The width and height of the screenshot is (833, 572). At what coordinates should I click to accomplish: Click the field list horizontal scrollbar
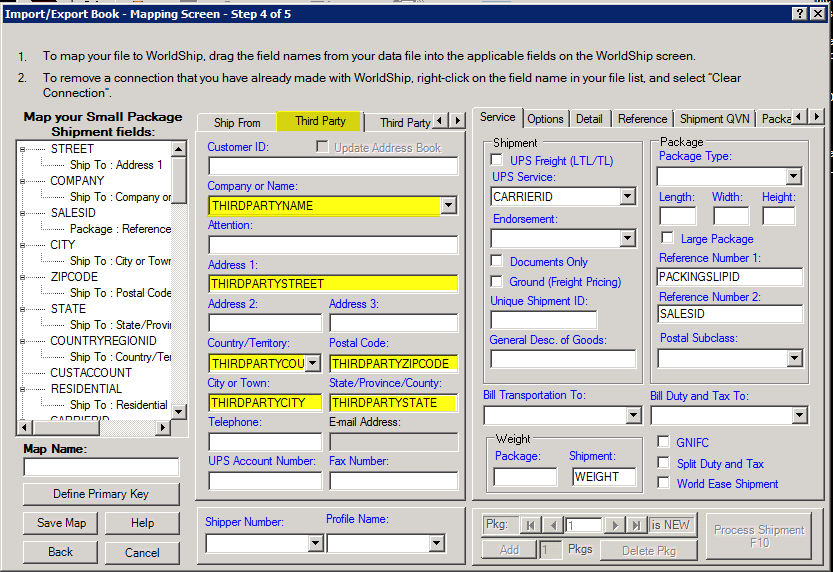(x=95, y=428)
